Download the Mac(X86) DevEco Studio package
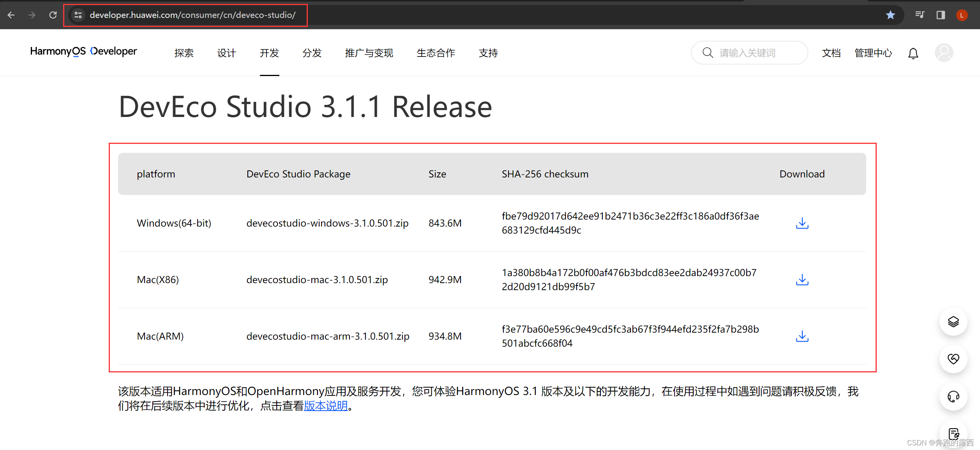This screenshot has width=980, height=450. point(802,280)
